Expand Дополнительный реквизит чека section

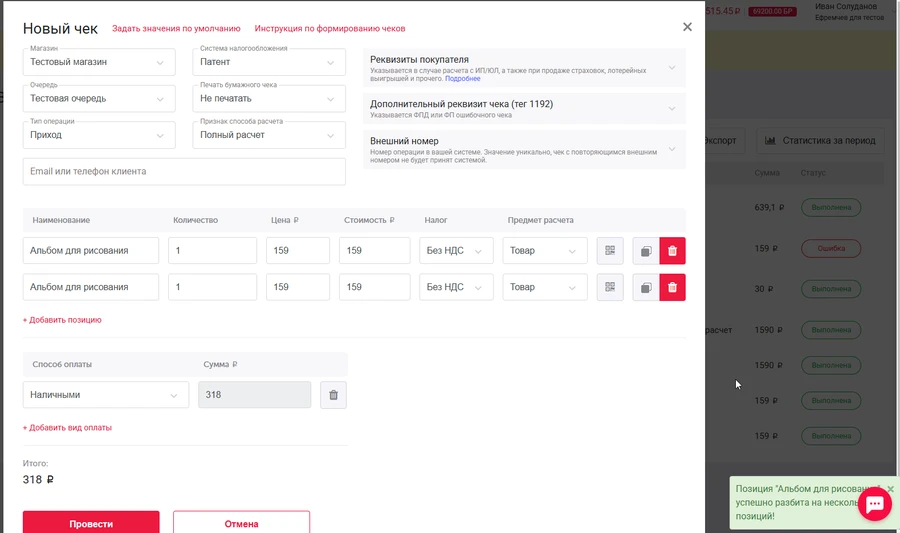[x=524, y=109]
